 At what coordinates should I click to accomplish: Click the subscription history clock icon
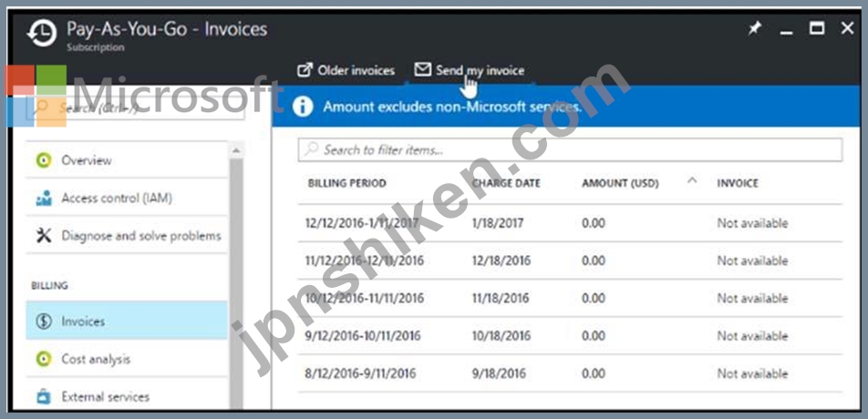coord(42,35)
